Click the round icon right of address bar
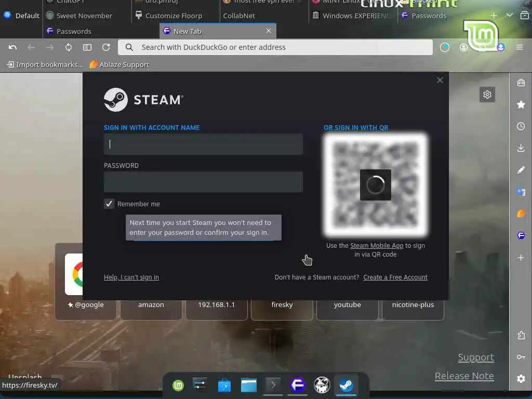532x399 pixels. (x=445, y=47)
